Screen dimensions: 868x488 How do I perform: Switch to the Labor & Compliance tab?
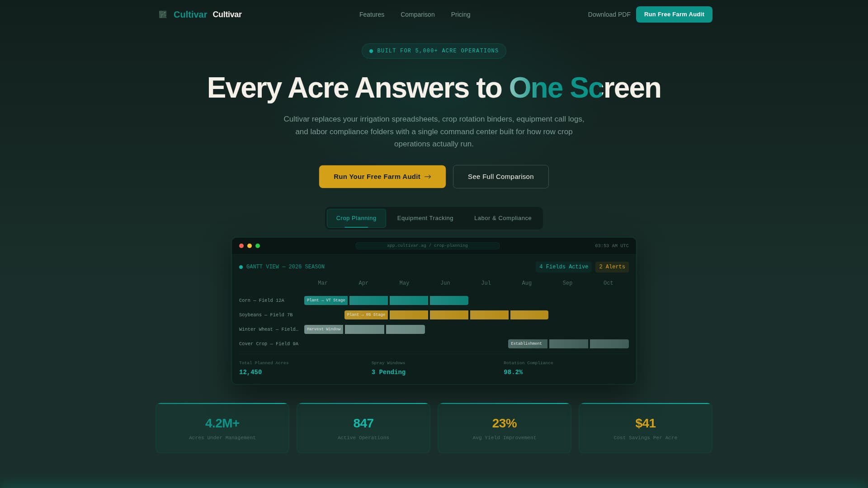coord(503,218)
